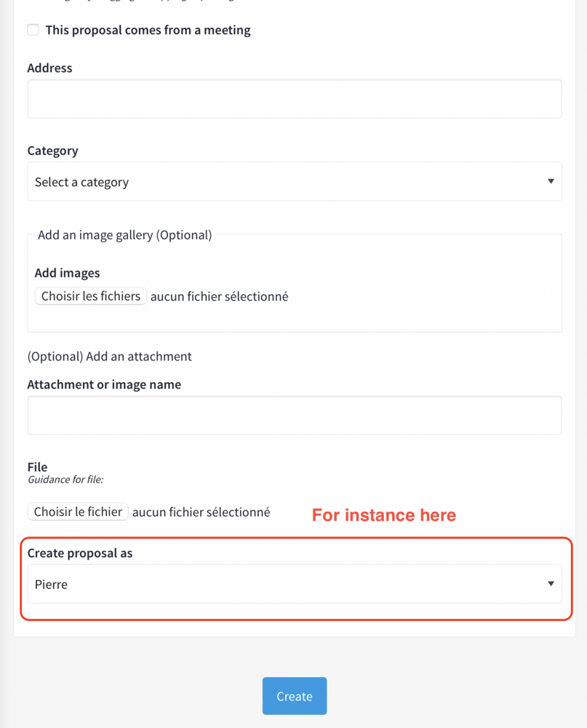Click the "Address" field label
587x728 pixels.
point(49,68)
